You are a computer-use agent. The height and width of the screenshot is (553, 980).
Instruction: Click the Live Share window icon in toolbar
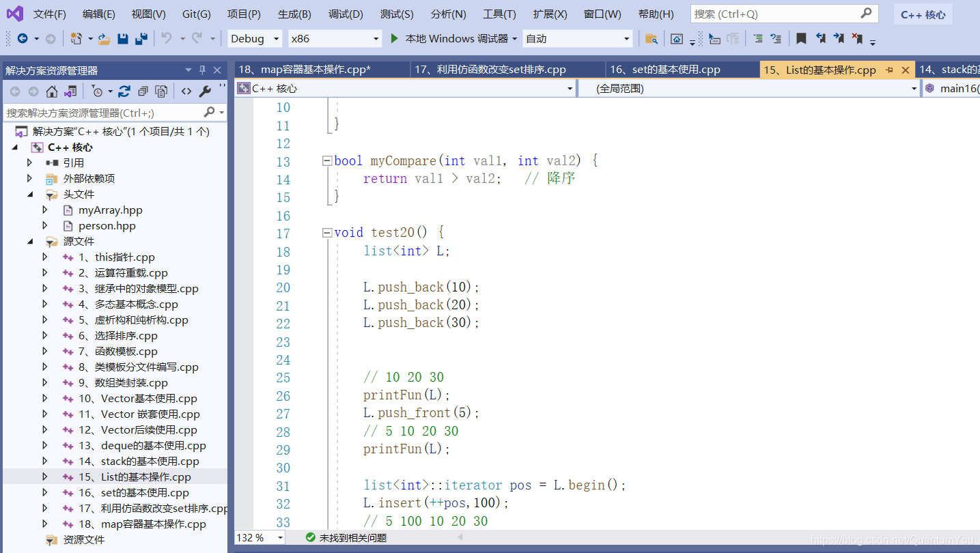coord(676,39)
